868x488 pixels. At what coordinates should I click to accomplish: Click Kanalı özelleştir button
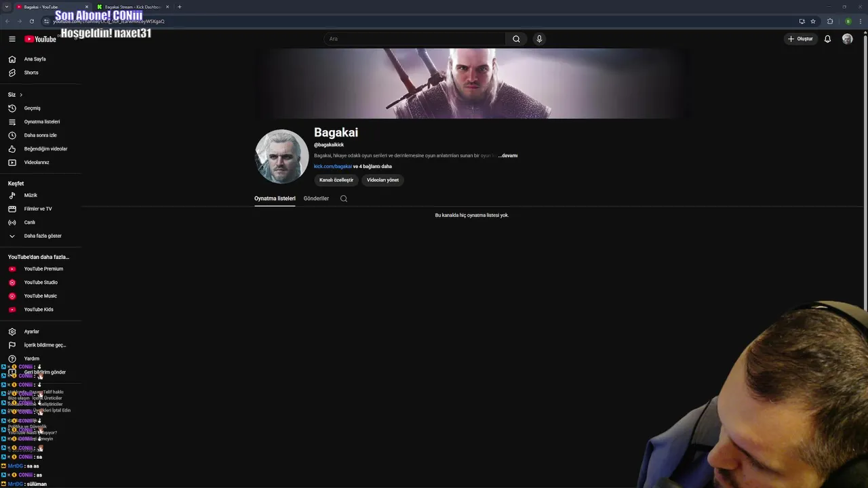(336, 180)
